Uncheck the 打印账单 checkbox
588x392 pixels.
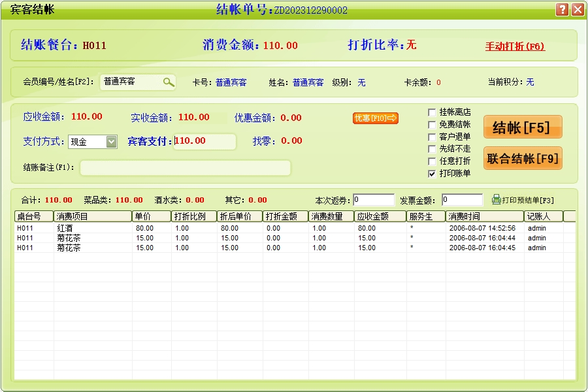pyautogui.click(x=432, y=174)
